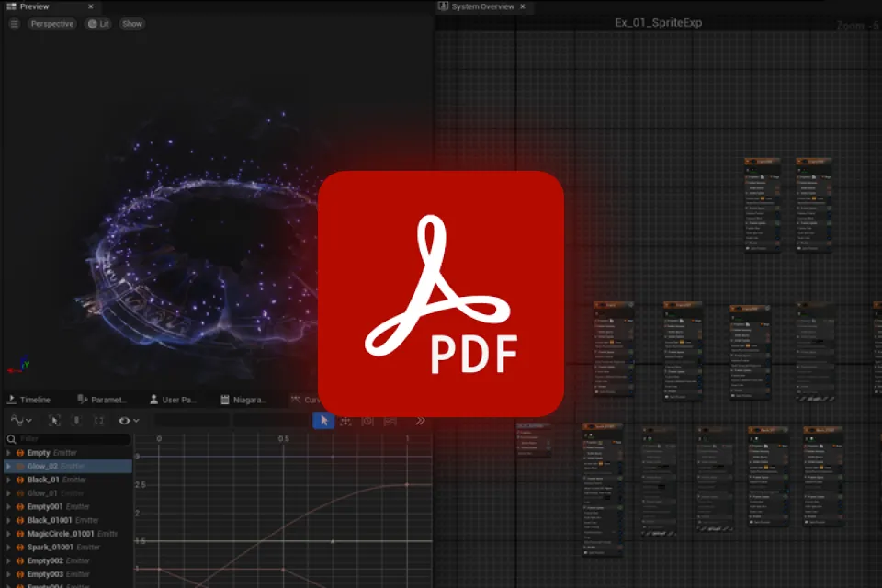Open the Preview viewport hamburger menu
This screenshot has height=588, width=882.
(x=14, y=24)
